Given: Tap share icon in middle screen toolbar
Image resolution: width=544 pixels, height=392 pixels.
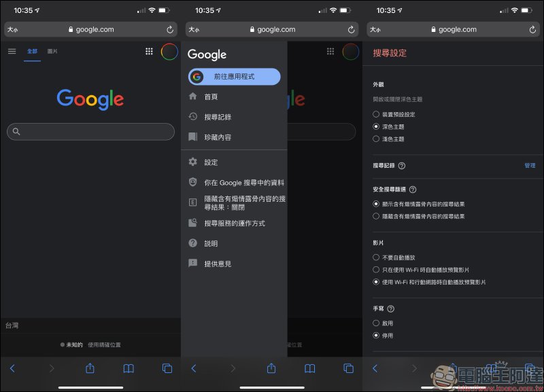Looking at the screenshot, I should click(271, 368).
